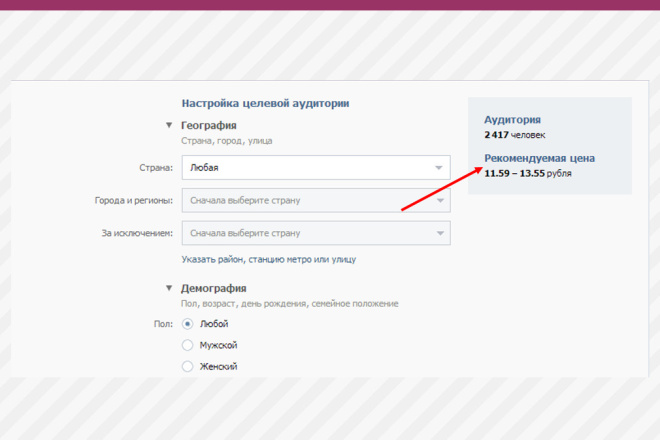Select the Мужской gender radio button
Viewport: 660px width, 440px height.
[x=187, y=345]
